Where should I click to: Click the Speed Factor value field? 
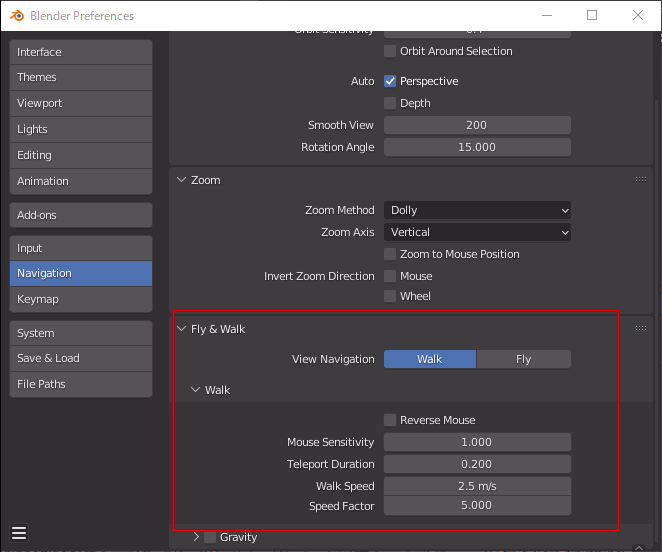477,506
